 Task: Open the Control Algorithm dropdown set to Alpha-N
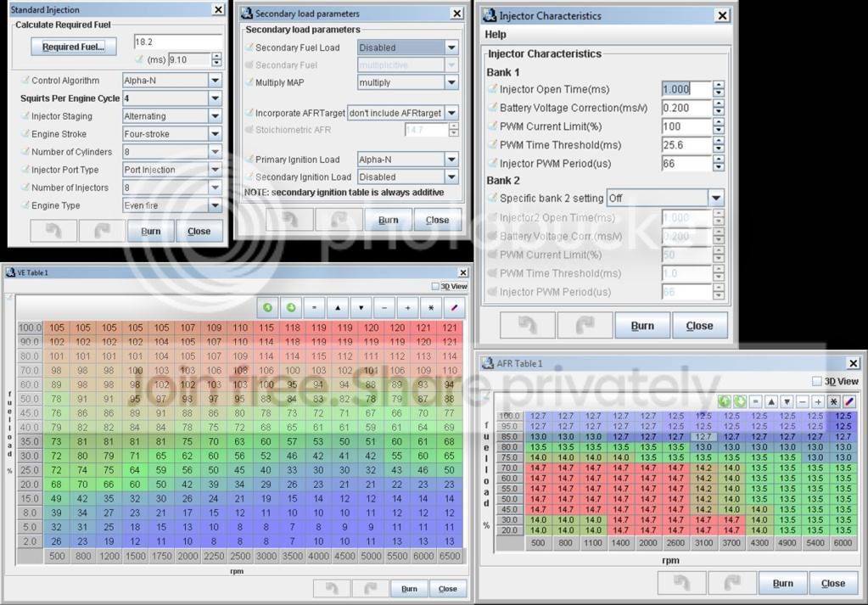[x=216, y=81]
